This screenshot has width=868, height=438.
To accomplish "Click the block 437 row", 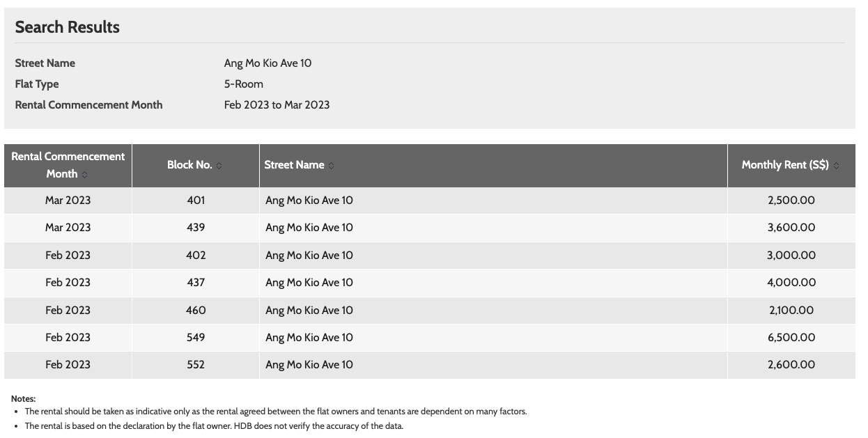I will pos(430,283).
